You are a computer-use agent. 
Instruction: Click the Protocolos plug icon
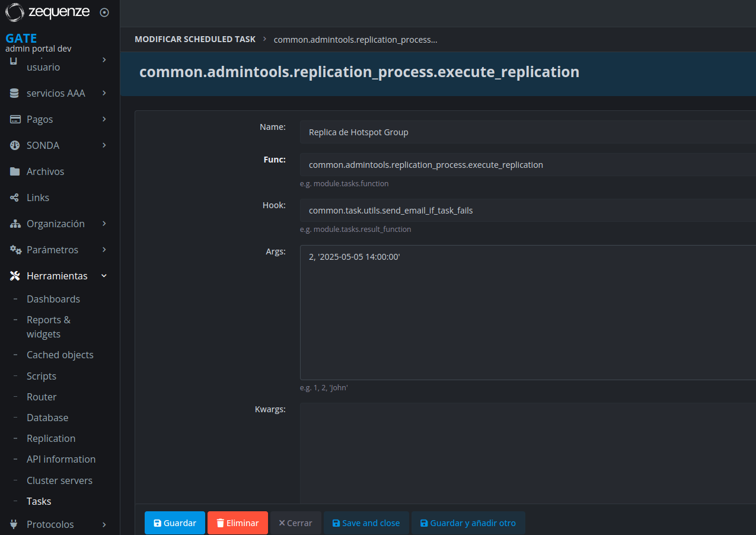[15, 524]
